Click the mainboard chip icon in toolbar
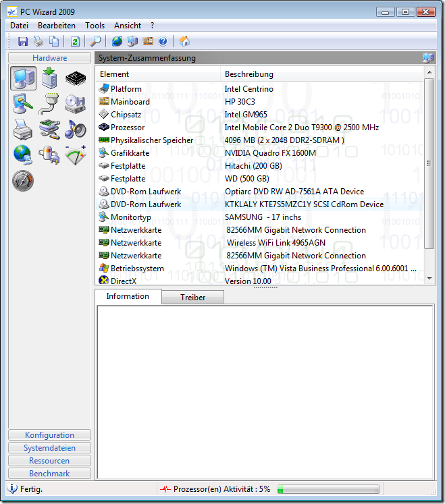The image size is (445, 504). click(148, 41)
